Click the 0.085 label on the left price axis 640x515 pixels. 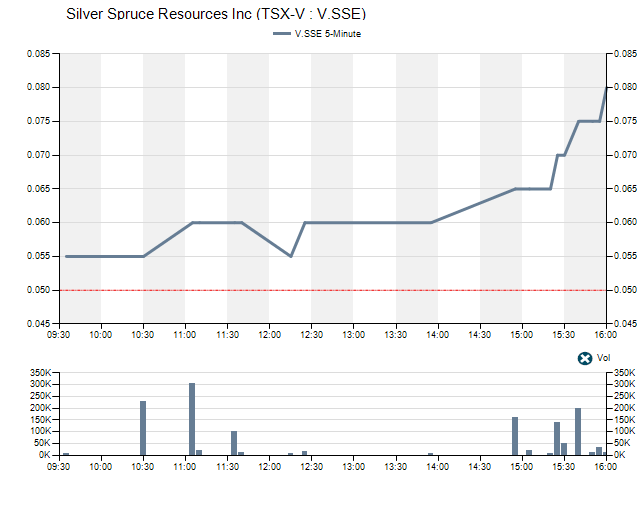(x=37, y=54)
